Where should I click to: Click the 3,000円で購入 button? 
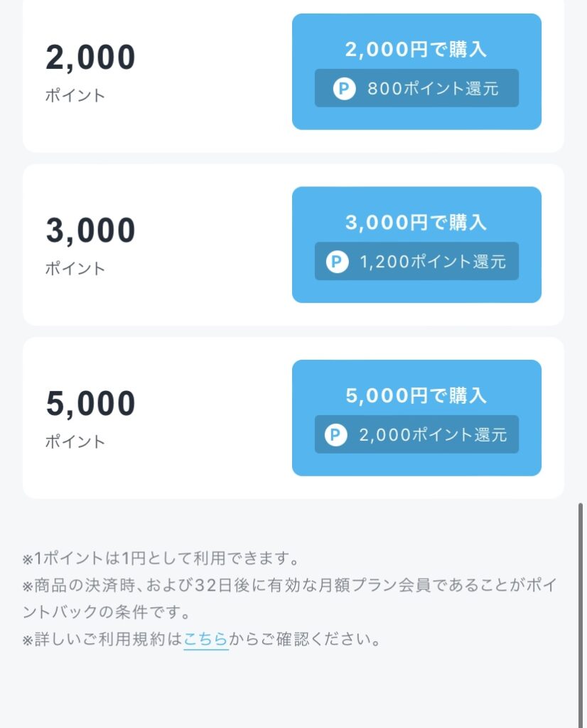416,245
